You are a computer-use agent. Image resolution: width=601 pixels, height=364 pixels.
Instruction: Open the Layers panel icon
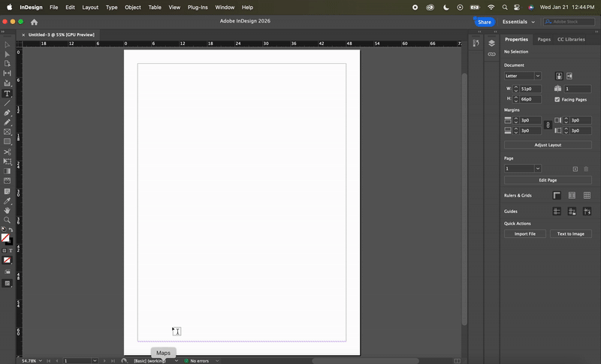click(x=491, y=44)
